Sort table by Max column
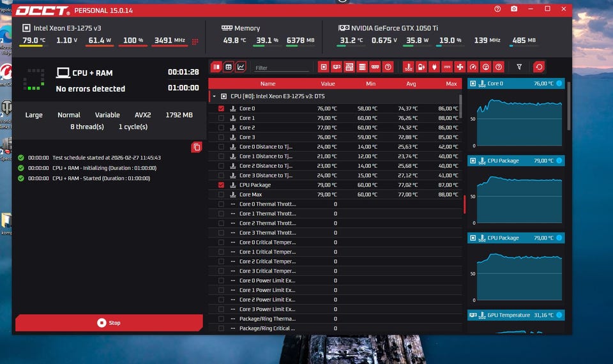Viewport: 613px width, 364px height. pyautogui.click(x=451, y=84)
